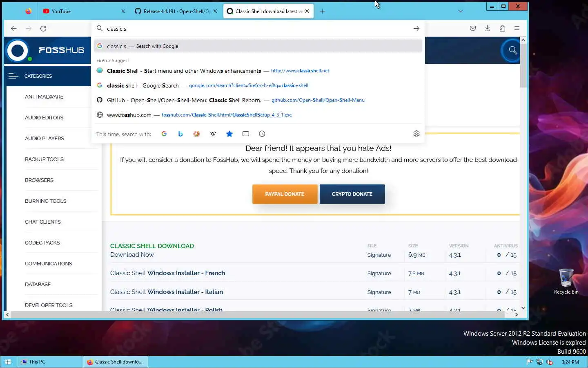Toggle the Categories hamburger menu
The height and width of the screenshot is (368, 588).
pos(13,76)
